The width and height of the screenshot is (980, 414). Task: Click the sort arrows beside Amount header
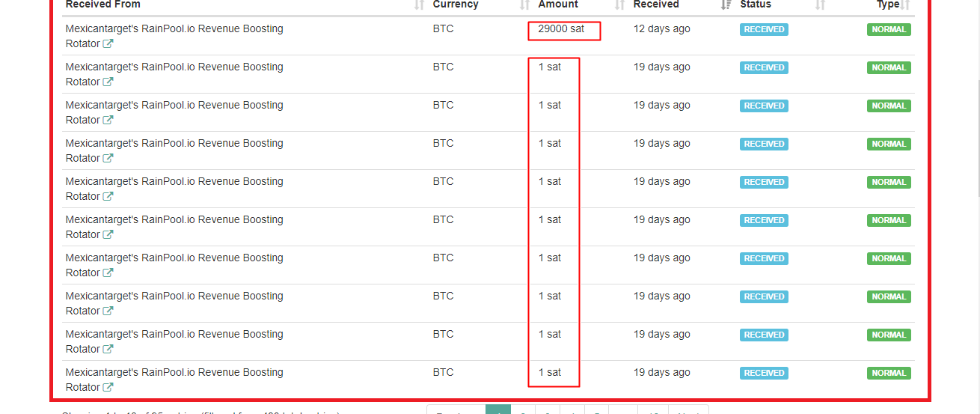pyautogui.click(x=619, y=4)
